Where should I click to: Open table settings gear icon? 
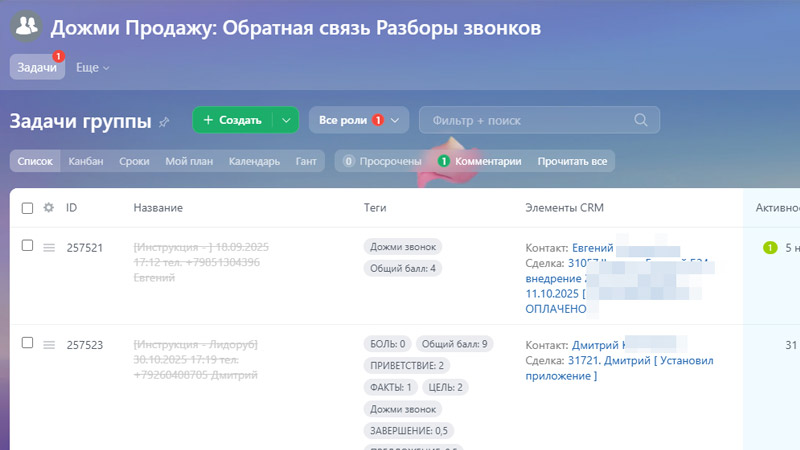click(48, 208)
